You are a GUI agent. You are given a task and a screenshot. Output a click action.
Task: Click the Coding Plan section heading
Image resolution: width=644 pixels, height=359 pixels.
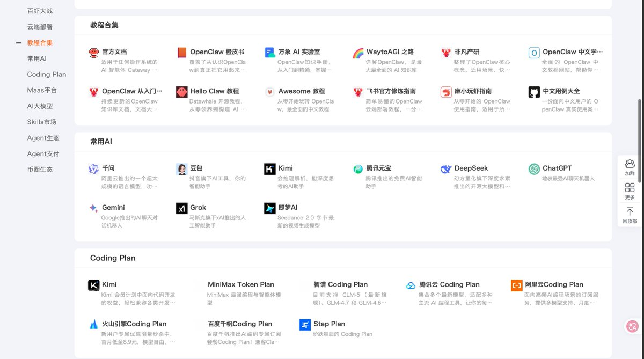pos(113,258)
